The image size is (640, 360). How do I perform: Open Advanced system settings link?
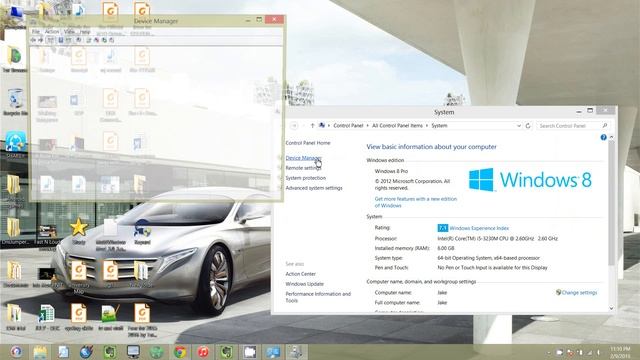coord(314,188)
